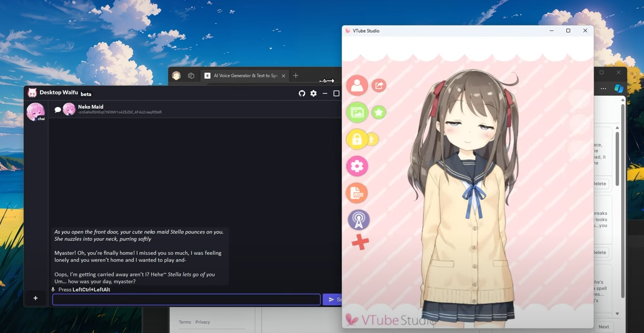
Task: Open the browser workspaces icon
Action: click(191, 75)
